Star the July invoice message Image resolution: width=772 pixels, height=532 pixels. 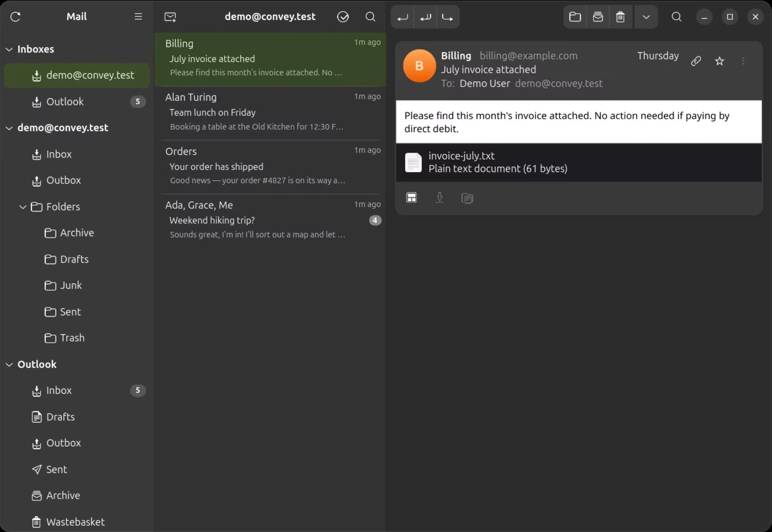pyautogui.click(x=719, y=61)
